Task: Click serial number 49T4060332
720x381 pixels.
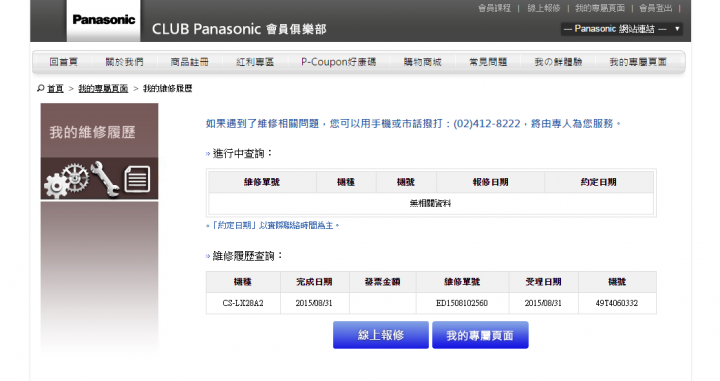Action: 617,303
